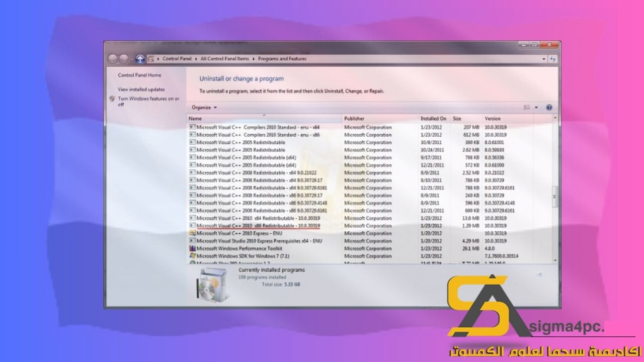Click the Back navigation arrow
This screenshot has height=362, width=644.
coord(112,59)
